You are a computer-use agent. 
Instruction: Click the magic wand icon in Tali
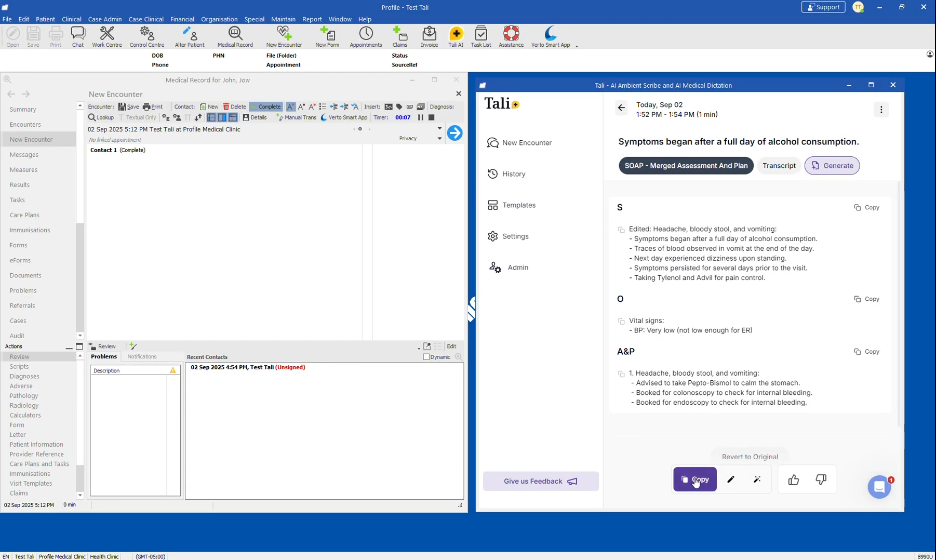click(757, 480)
